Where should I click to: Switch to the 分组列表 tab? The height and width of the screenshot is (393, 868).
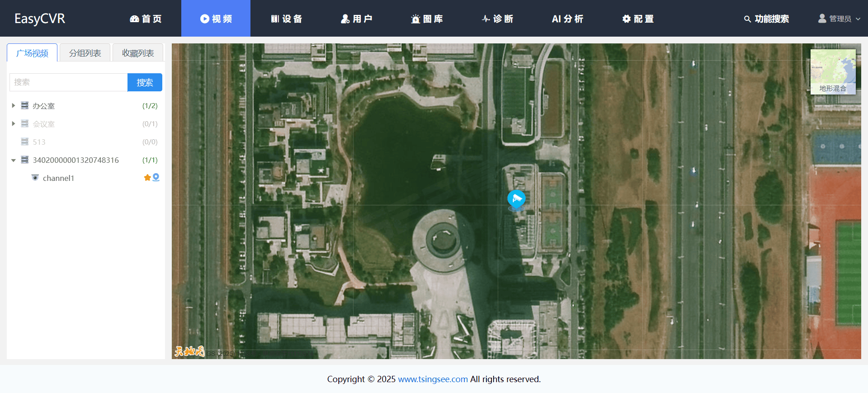[85, 53]
